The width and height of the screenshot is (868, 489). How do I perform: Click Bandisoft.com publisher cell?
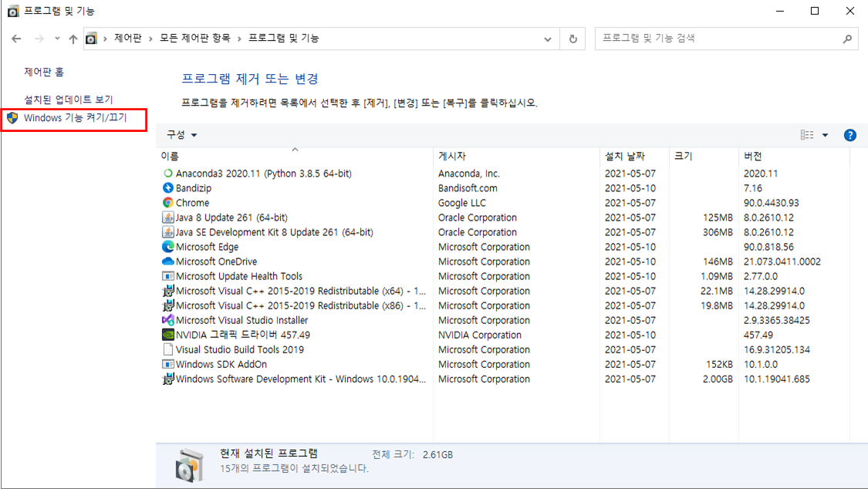pyautogui.click(x=468, y=188)
